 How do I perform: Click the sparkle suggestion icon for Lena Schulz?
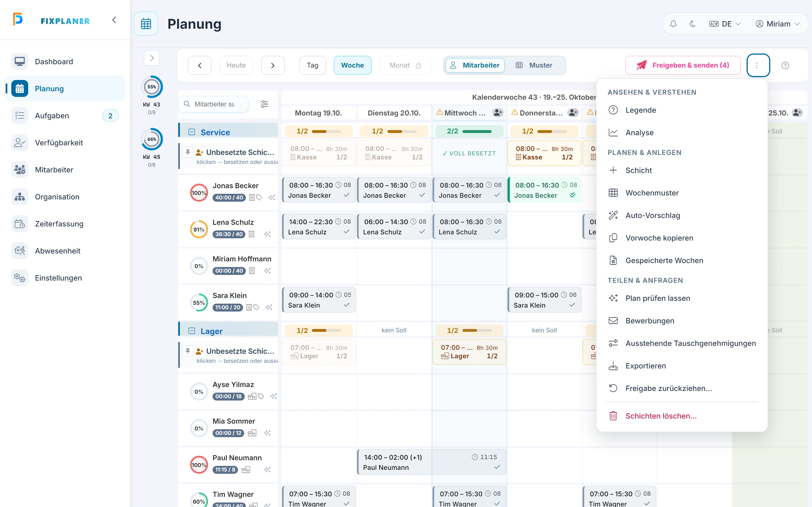pyautogui.click(x=267, y=234)
